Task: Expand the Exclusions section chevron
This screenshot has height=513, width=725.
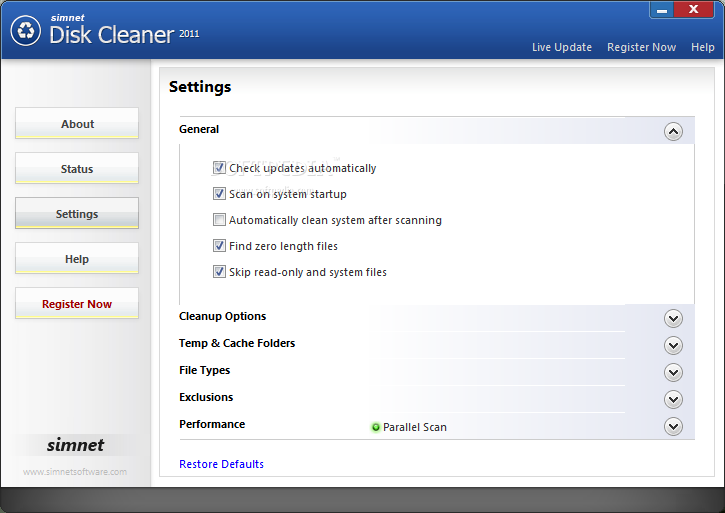Action: (x=673, y=400)
